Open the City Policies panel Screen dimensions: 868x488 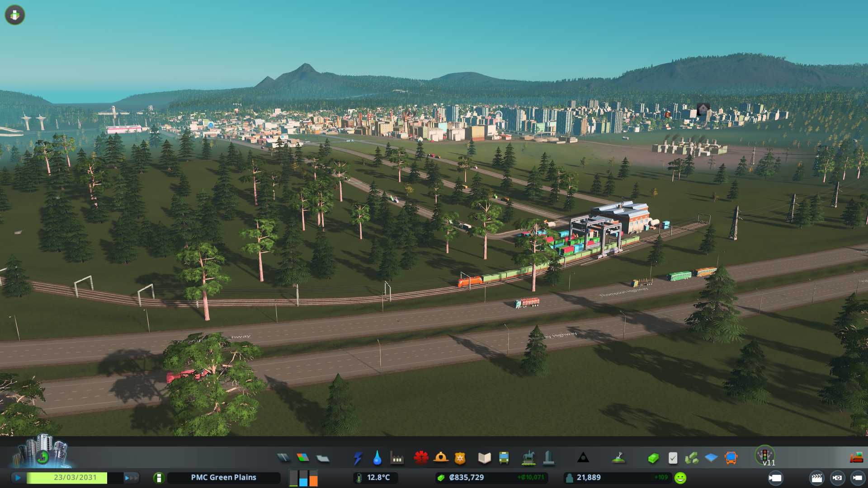coord(673,458)
